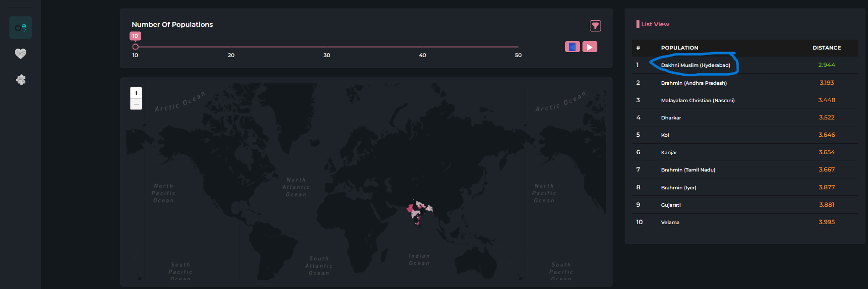This screenshot has height=289, width=868.
Task: Open the population distance sidebar icon
Action: (x=20, y=28)
